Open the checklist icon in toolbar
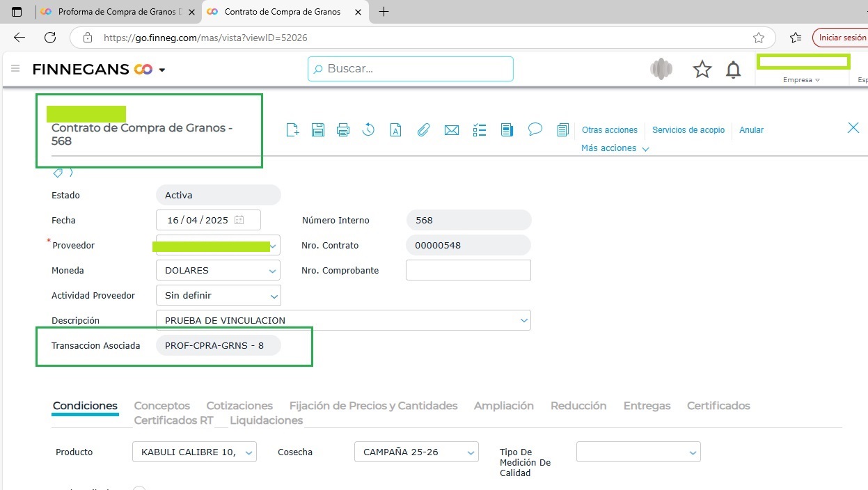This screenshot has height=490, width=868. 479,130
